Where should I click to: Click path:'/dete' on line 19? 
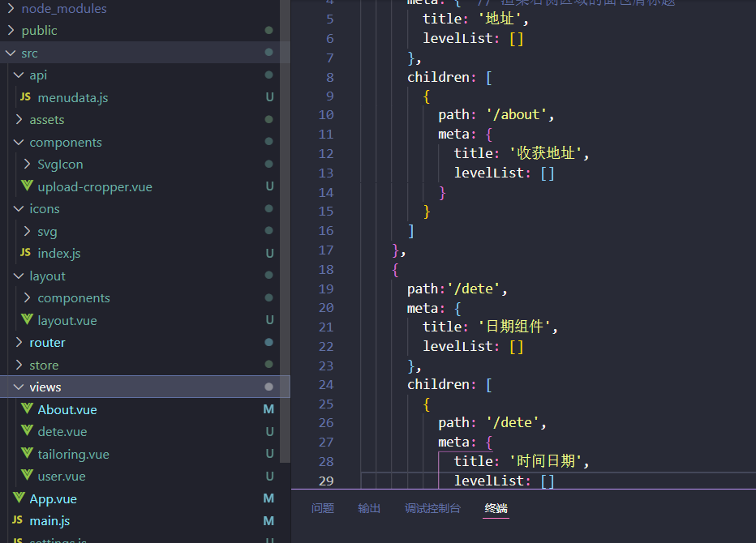(457, 289)
